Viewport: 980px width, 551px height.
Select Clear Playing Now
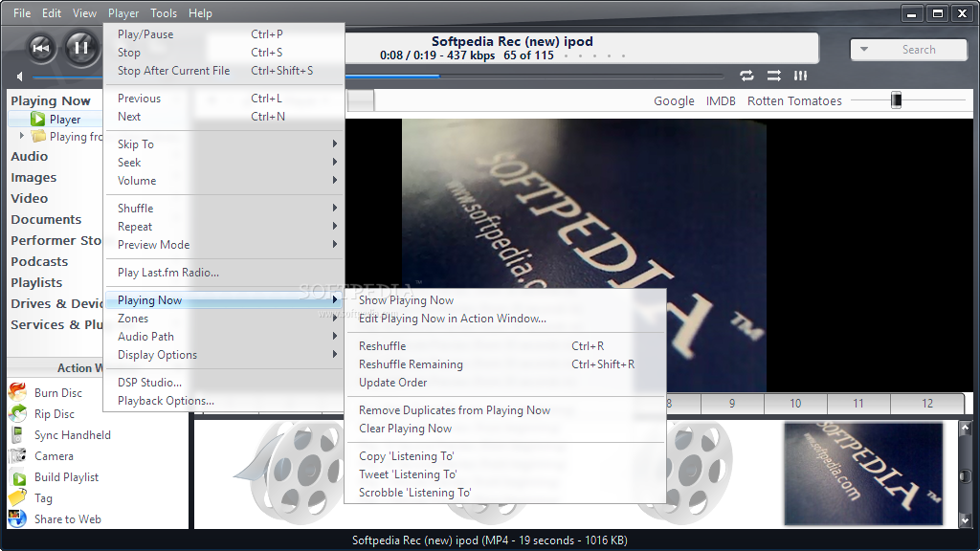pos(505,428)
